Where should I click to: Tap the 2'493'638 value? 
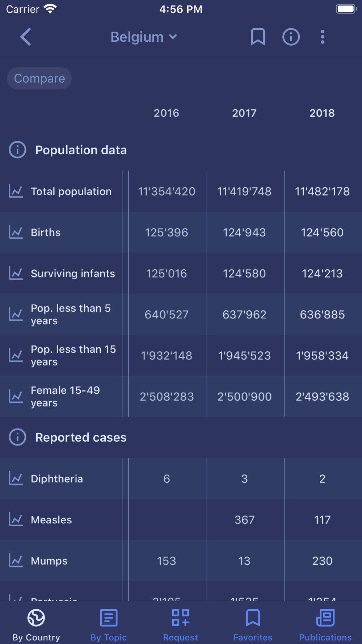click(x=322, y=397)
